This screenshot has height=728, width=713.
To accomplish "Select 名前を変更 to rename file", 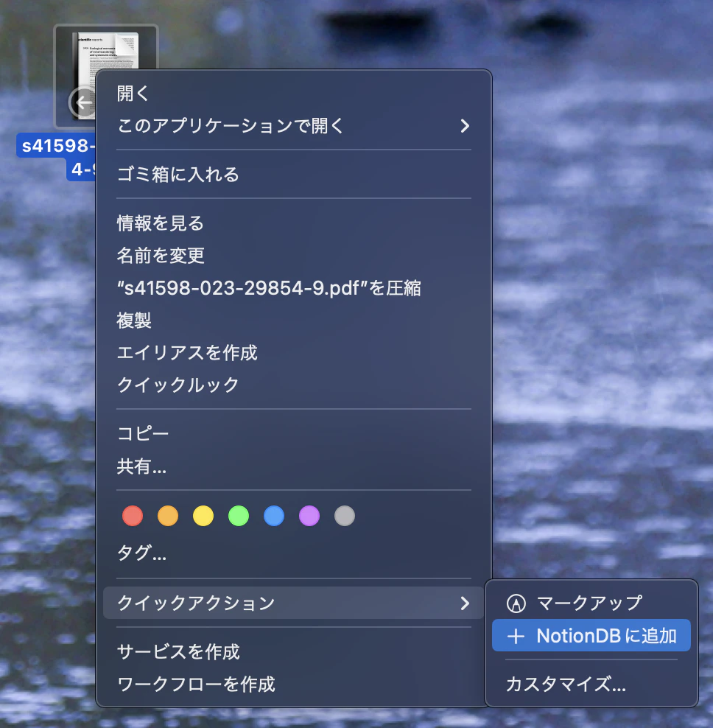I will click(293, 256).
